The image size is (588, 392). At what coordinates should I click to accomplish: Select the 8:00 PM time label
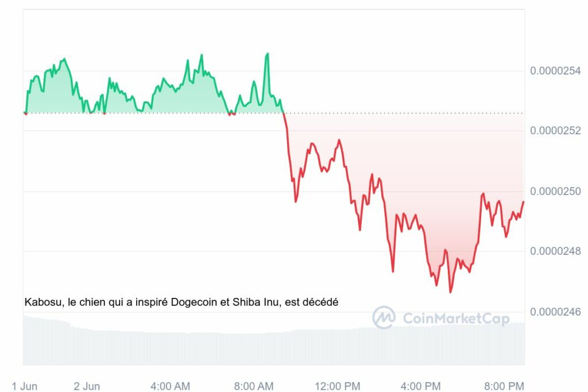(x=505, y=386)
